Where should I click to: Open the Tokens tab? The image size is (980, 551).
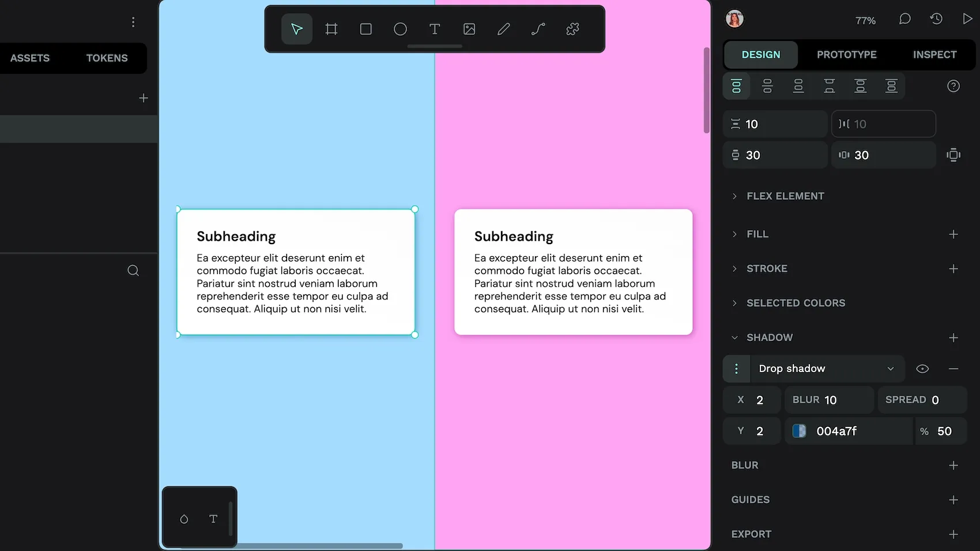[107, 58]
